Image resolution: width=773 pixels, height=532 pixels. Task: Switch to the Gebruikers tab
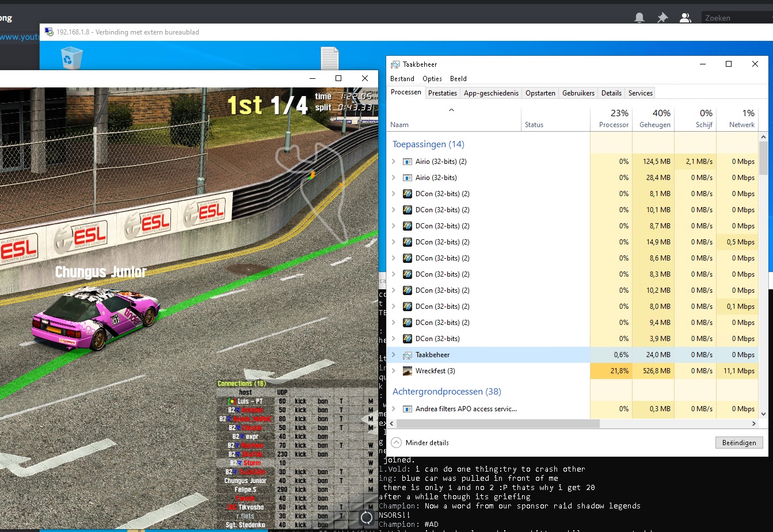click(578, 93)
